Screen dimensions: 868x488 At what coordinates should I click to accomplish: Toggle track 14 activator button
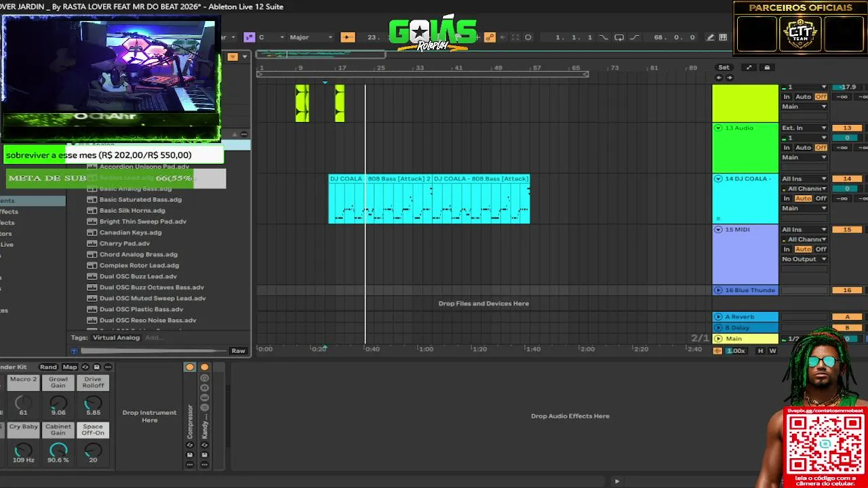(847, 179)
